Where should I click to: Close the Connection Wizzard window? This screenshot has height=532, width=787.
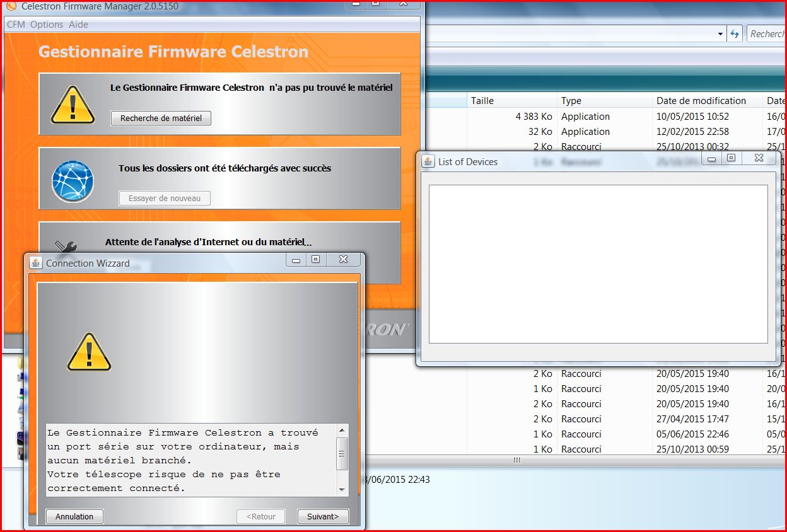pyautogui.click(x=343, y=260)
